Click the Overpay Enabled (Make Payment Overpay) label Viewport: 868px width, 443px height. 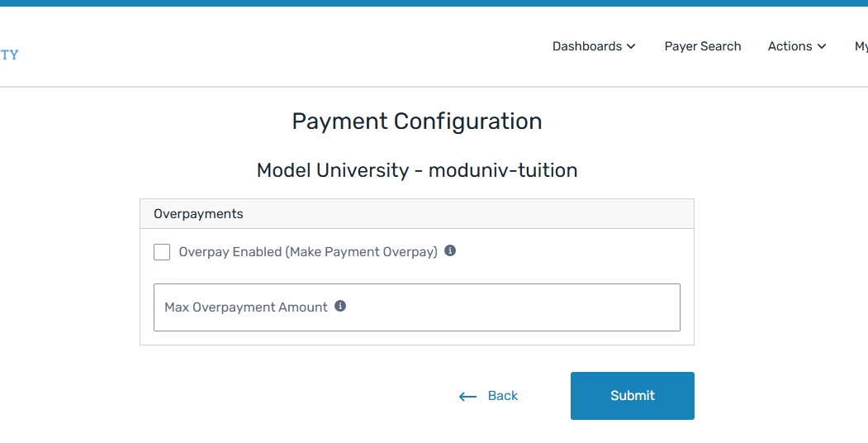(x=308, y=252)
